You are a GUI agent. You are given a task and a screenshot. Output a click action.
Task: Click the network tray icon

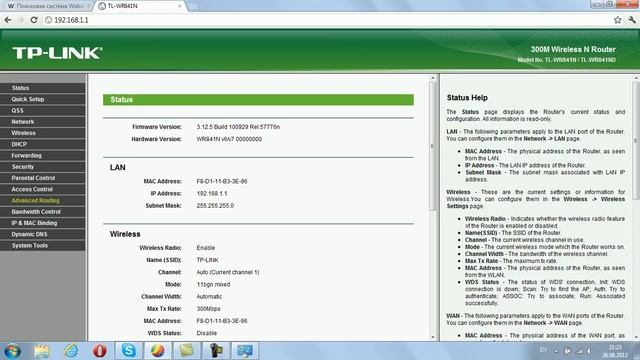[579, 351]
